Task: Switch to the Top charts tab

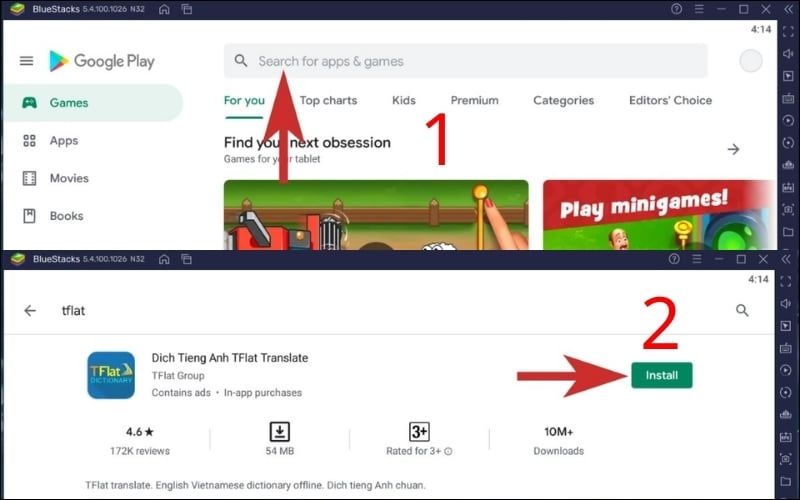Action: (x=328, y=101)
